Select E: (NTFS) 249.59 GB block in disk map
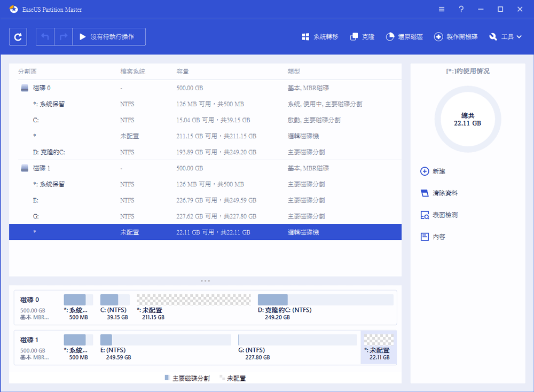This screenshot has width=534, height=392. pos(166,347)
